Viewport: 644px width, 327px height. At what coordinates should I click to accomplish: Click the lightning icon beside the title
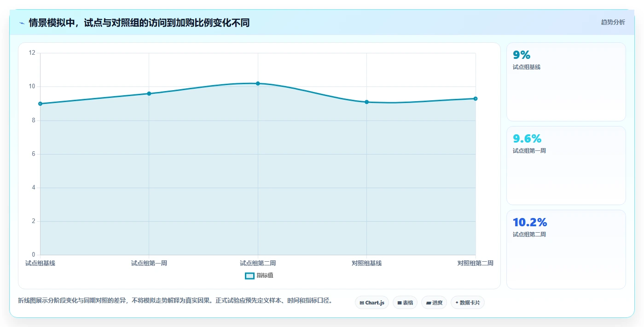[x=22, y=23]
